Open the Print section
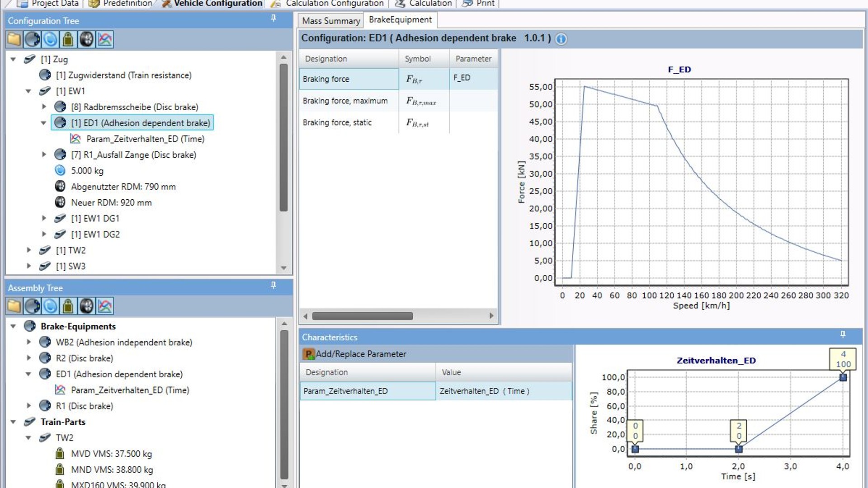The width and height of the screenshot is (868, 488). point(478,4)
